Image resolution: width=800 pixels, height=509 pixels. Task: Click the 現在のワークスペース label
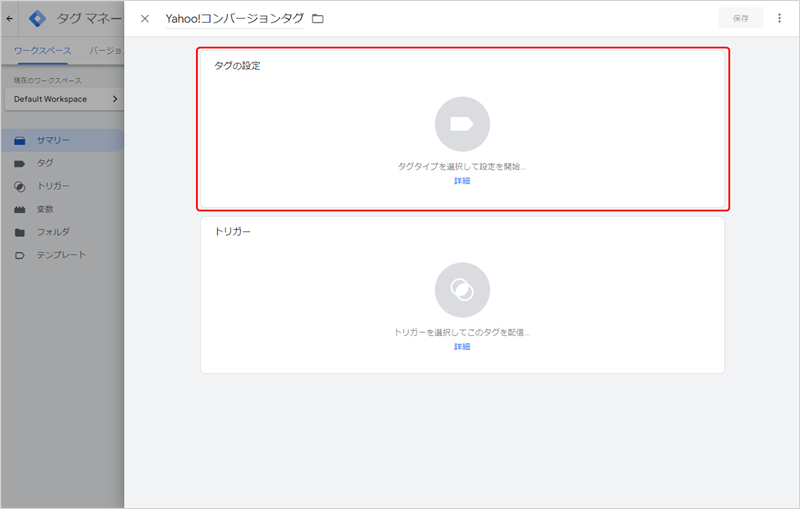[x=47, y=81]
